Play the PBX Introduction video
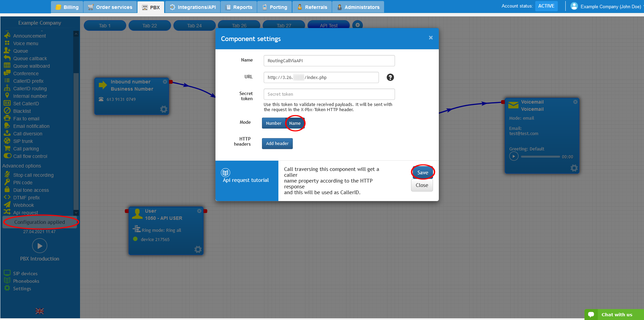 40,245
